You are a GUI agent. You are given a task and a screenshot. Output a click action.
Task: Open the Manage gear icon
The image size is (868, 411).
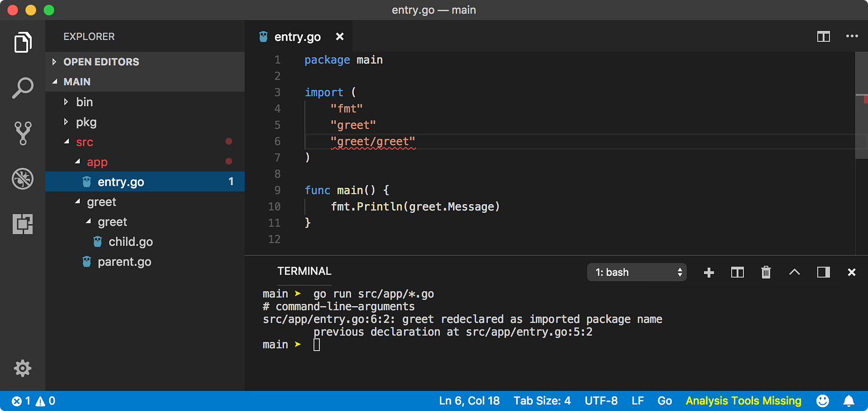click(x=23, y=369)
